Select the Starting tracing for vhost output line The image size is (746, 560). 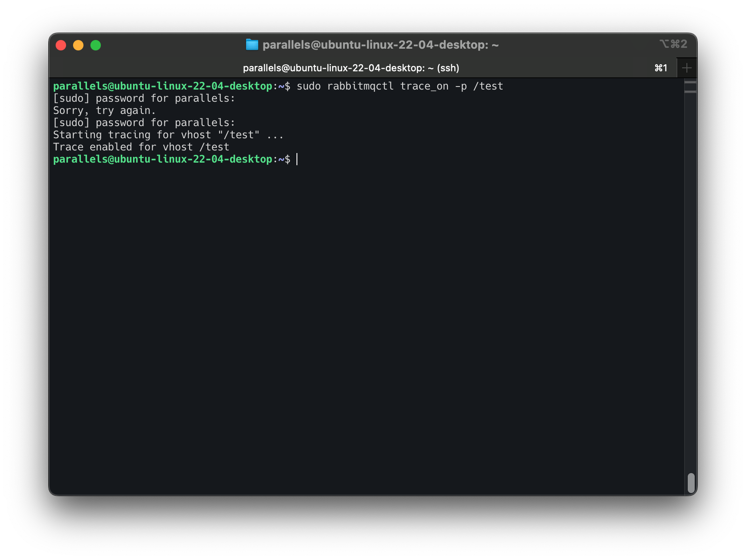coord(168,135)
